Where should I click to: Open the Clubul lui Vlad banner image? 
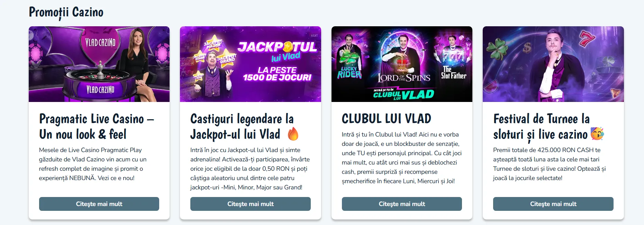[x=402, y=64]
